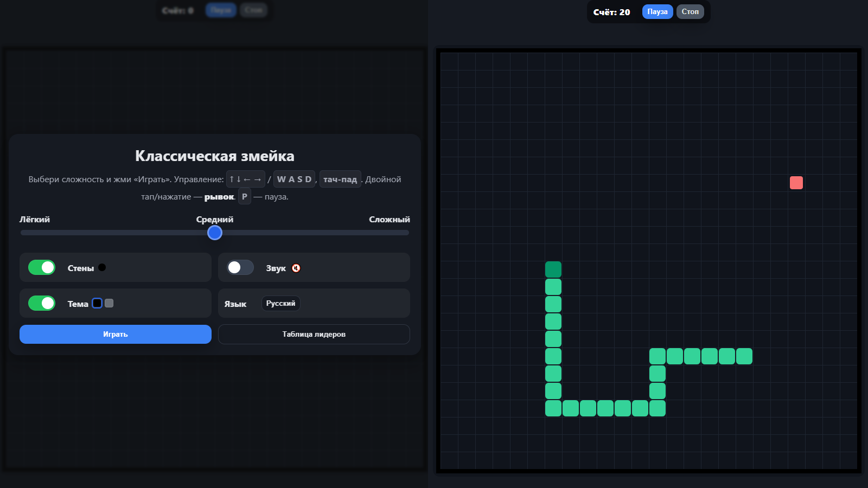The width and height of the screenshot is (868, 488).
Task: Click the black wall indicator dot near Стены
Action: click(103, 267)
